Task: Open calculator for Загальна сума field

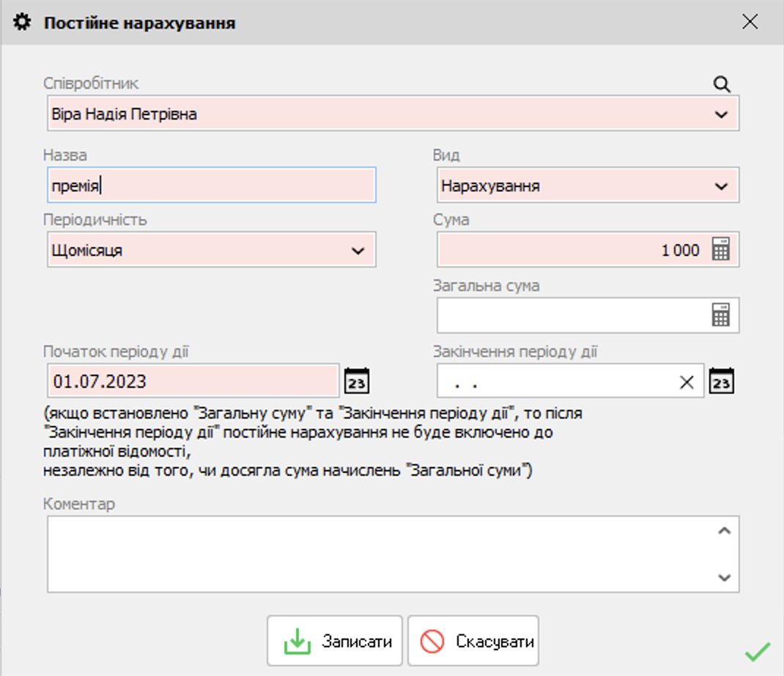Action: pos(721,315)
